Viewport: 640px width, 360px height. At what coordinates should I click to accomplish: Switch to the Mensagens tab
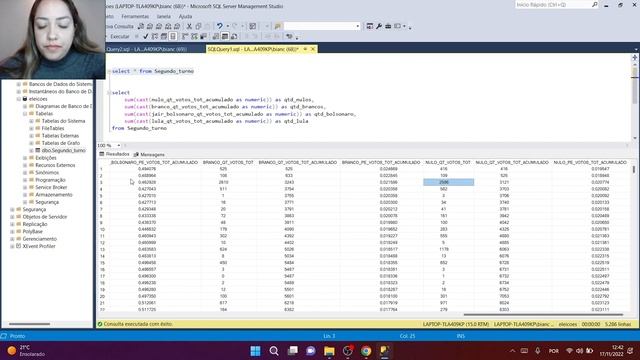pyautogui.click(x=149, y=154)
